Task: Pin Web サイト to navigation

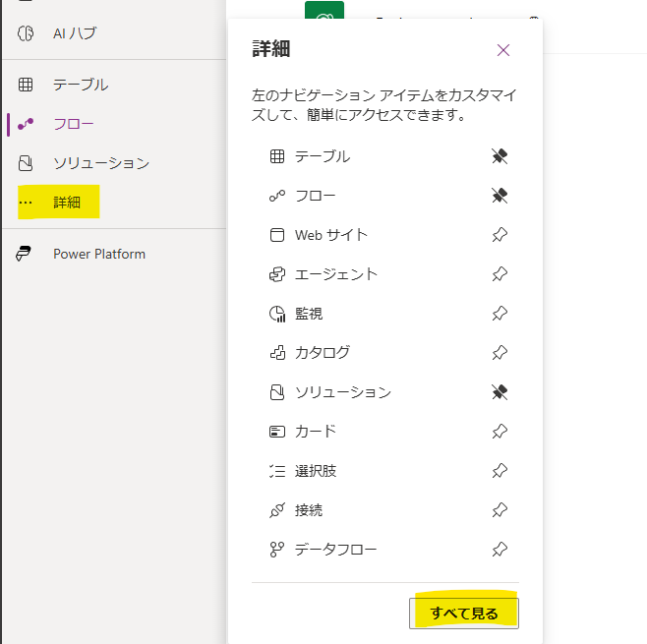Action: pyautogui.click(x=500, y=235)
